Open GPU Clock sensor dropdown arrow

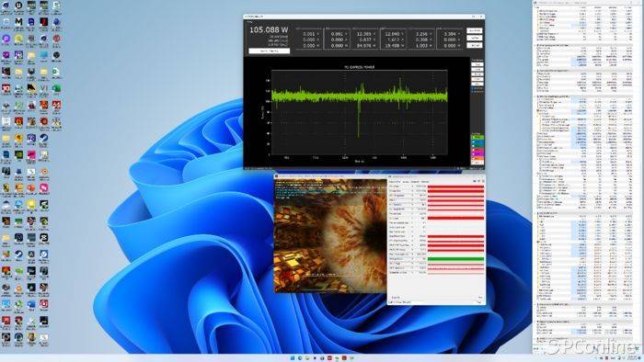click(412, 187)
